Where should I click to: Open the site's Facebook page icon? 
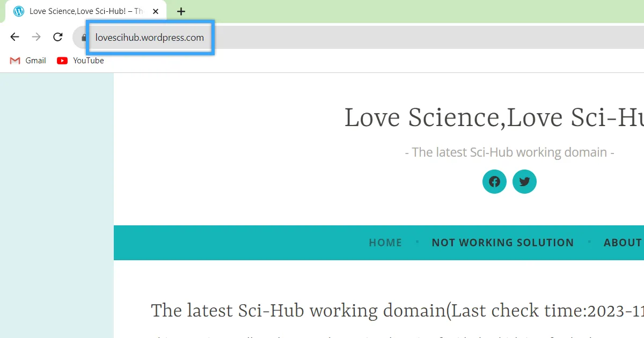494,181
